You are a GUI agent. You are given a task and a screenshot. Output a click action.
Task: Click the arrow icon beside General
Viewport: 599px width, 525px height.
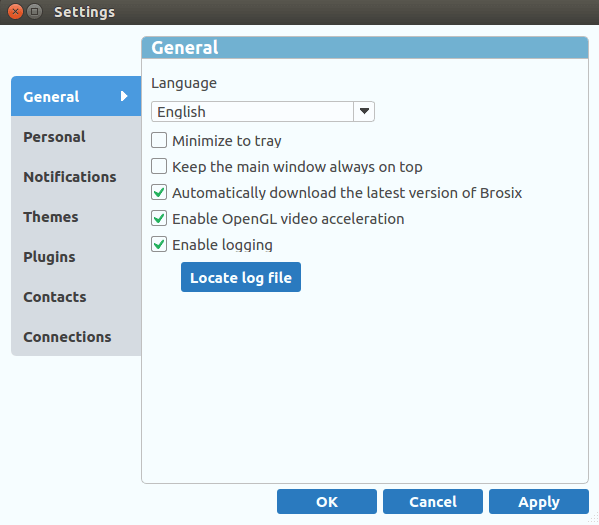pyautogui.click(x=124, y=96)
